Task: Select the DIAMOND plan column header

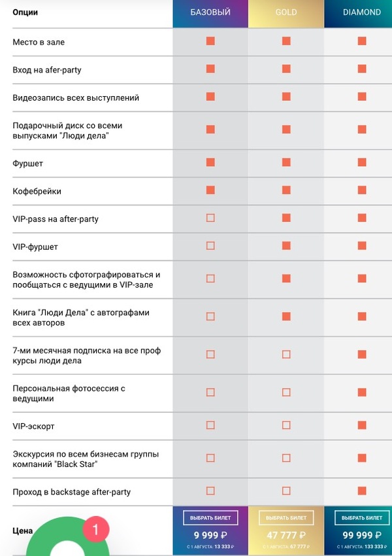Action: (x=362, y=12)
